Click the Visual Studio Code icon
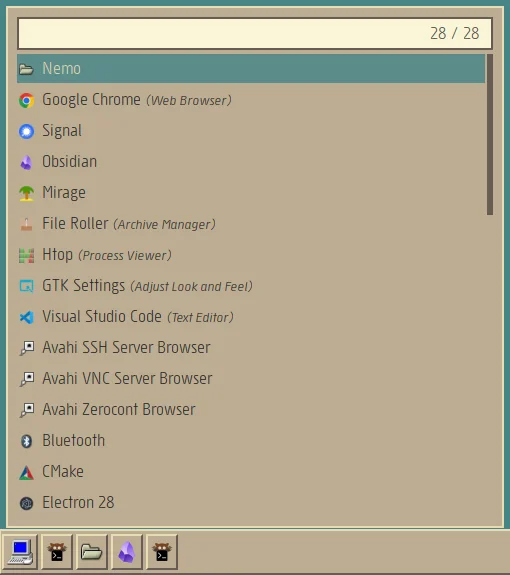The width and height of the screenshot is (510, 575). tap(26, 317)
